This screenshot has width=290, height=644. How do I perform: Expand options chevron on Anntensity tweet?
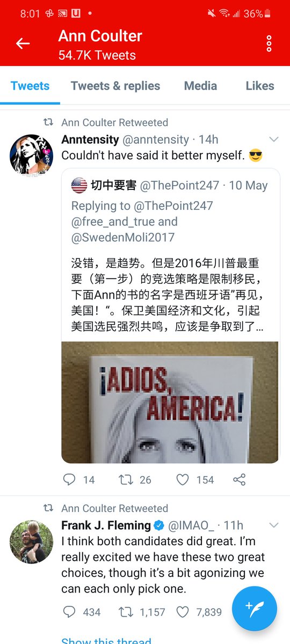tap(273, 140)
